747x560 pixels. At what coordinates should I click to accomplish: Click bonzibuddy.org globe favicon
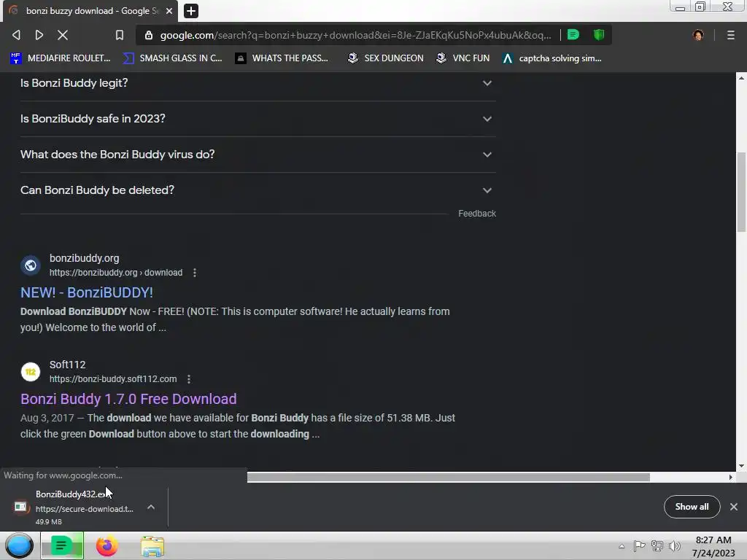click(x=31, y=265)
